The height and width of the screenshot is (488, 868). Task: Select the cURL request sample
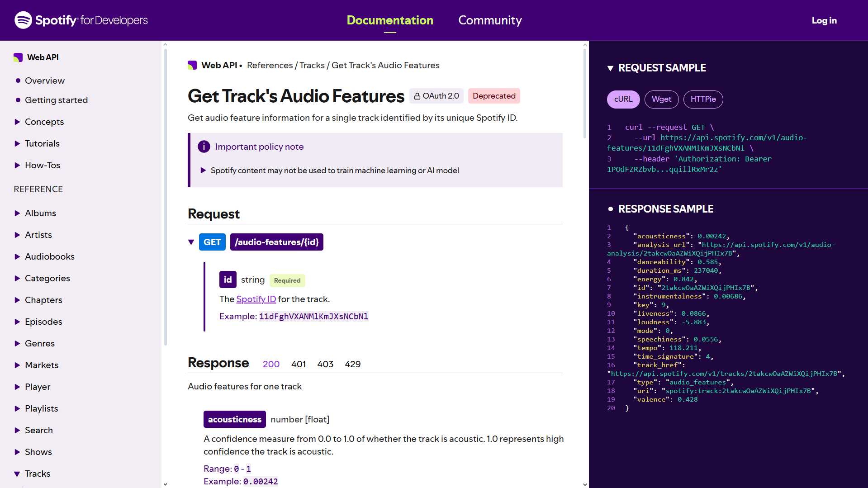coord(623,99)
